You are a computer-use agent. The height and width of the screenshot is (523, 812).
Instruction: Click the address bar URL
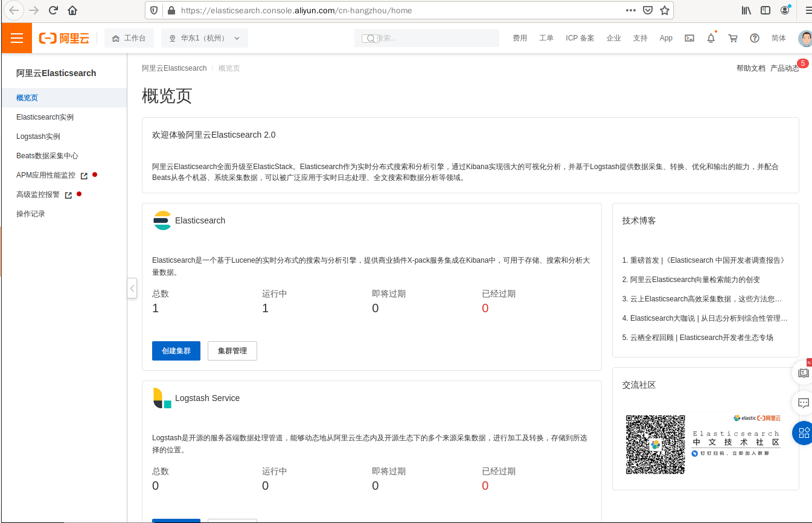297,10
